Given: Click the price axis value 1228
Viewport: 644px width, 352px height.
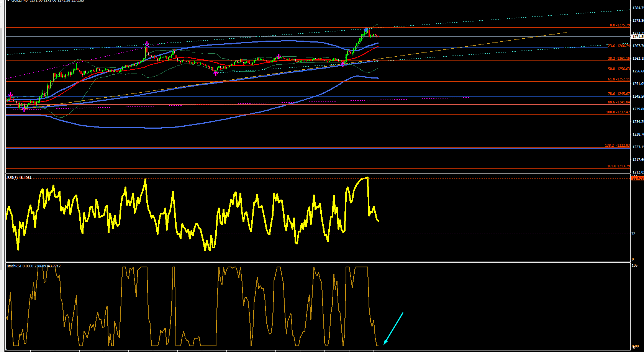Looking at the screenshot, I should (x=638, y=134).
